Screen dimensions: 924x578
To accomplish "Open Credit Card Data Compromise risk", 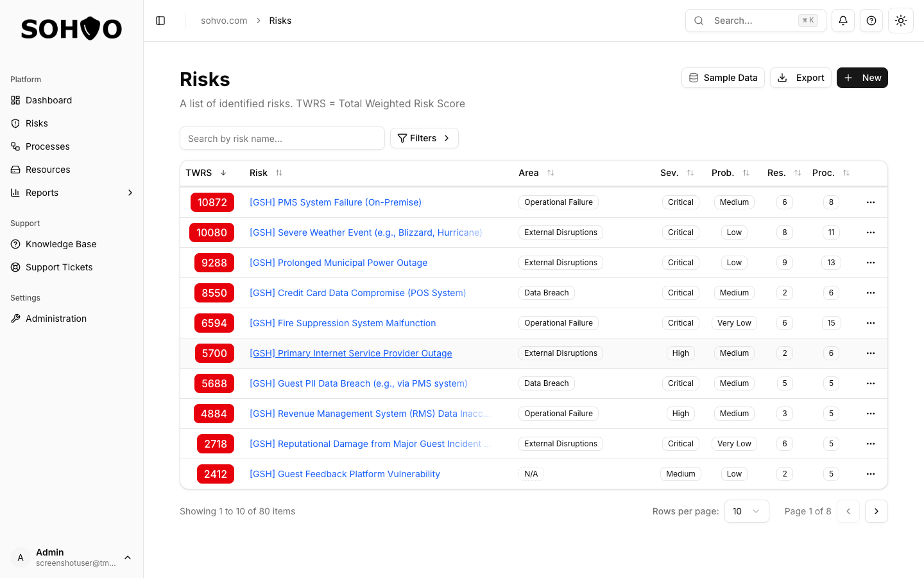I will (x=357, y=293).
